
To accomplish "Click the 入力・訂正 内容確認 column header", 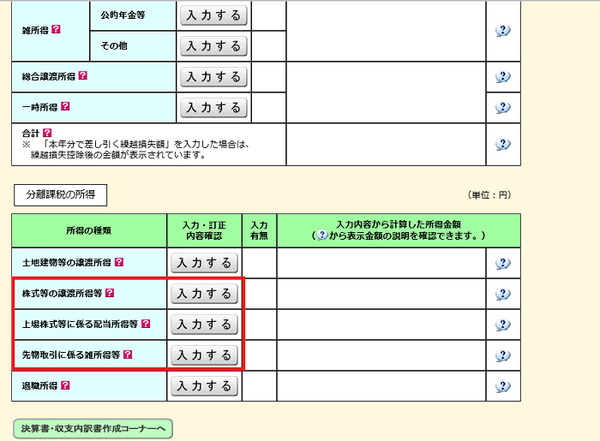I will point(204,230).
